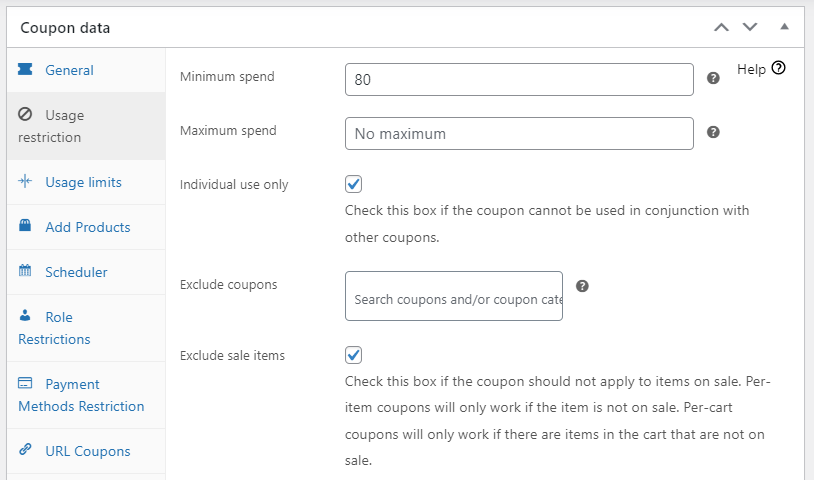Click the Minimum spend label
Viewport: 814px width, 480px height.
tap(227, 77)
